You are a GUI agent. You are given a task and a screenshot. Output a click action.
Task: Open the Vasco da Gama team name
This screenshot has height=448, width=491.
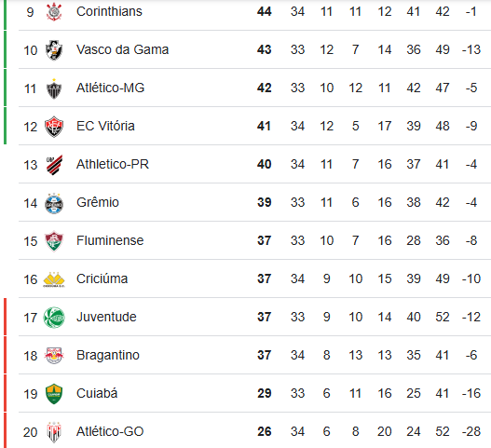pos(122,49)
